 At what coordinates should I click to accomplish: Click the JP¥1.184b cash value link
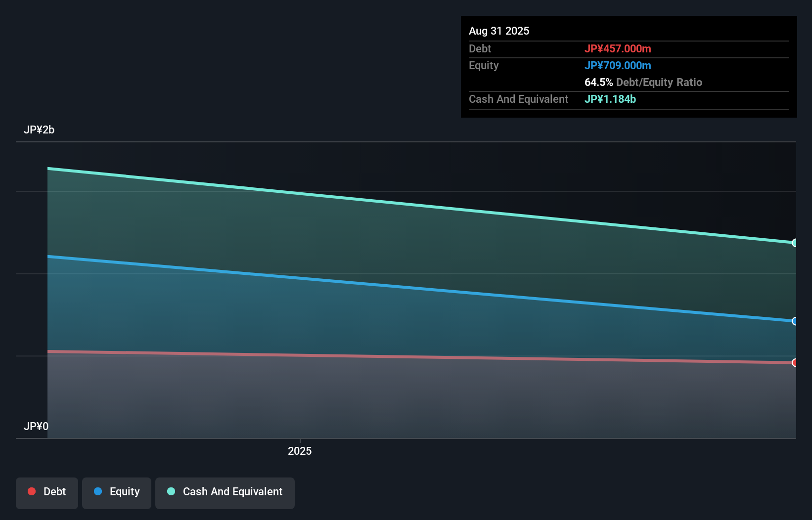(610, 99)
